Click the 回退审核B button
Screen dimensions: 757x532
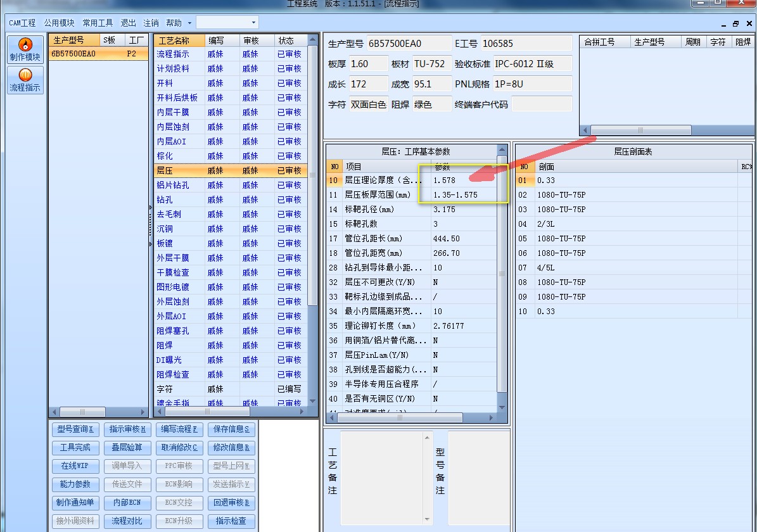pyautogui.click(x=231, y=503)
